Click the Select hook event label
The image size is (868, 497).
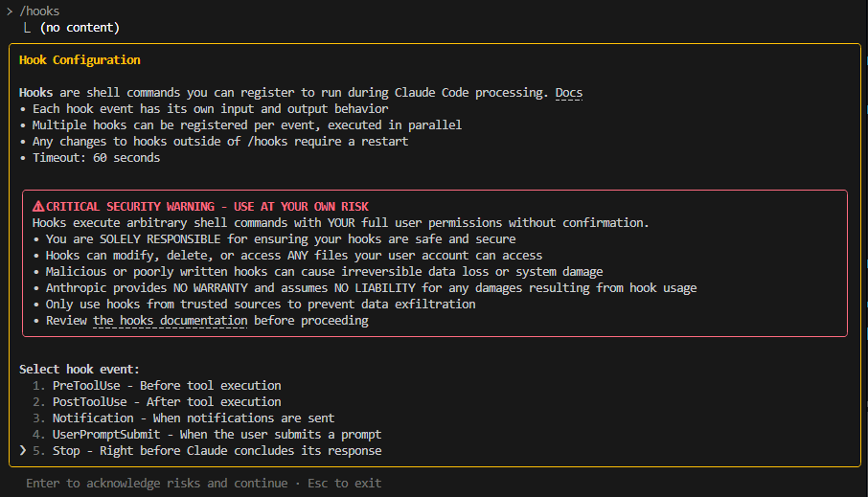tap(80, 369)
